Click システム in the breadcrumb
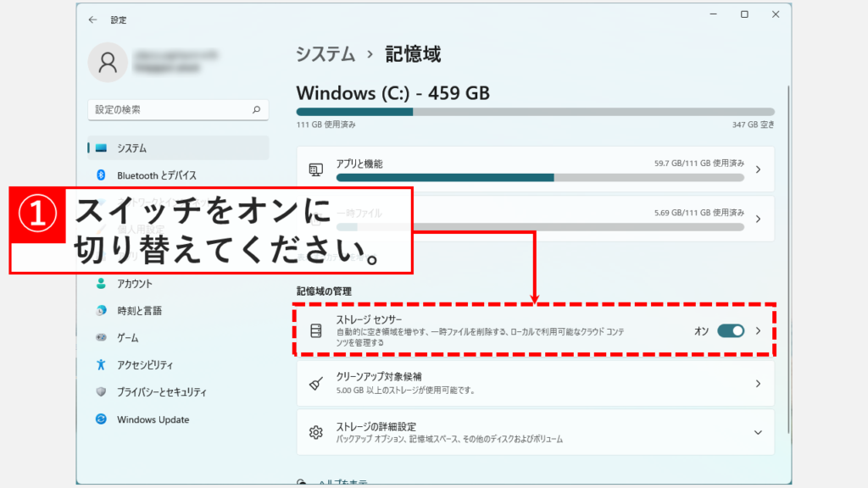Image resolution: width=868 pixels, height=488 pixels. pos(325,54)
